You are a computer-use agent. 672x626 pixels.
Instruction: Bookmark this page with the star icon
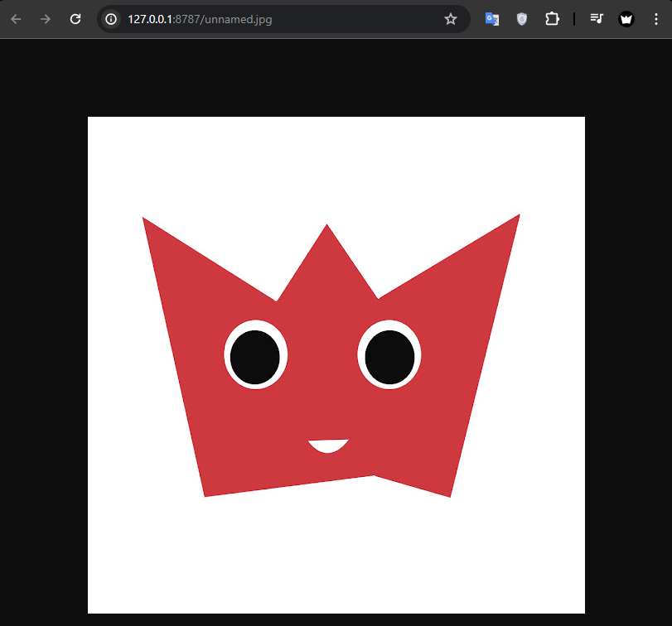click(451, 19)
